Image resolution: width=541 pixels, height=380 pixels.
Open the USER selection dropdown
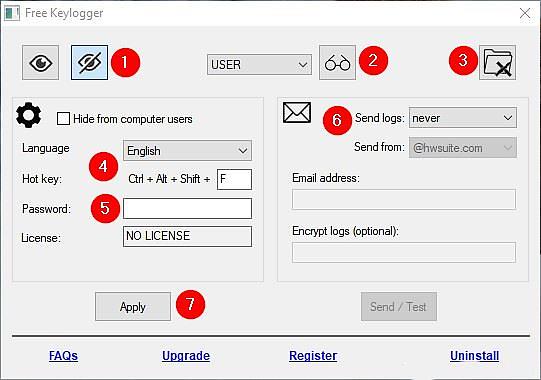(259, 65)
